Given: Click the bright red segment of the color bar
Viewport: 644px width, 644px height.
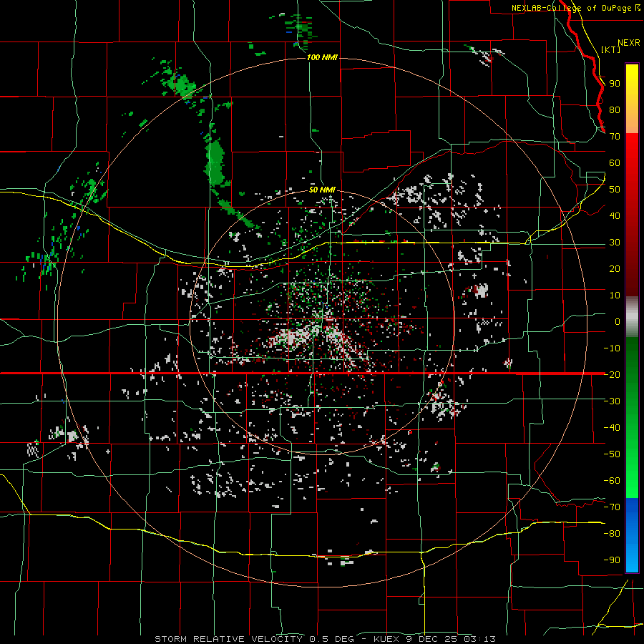Looking at the screenshot, I should 632,215.
